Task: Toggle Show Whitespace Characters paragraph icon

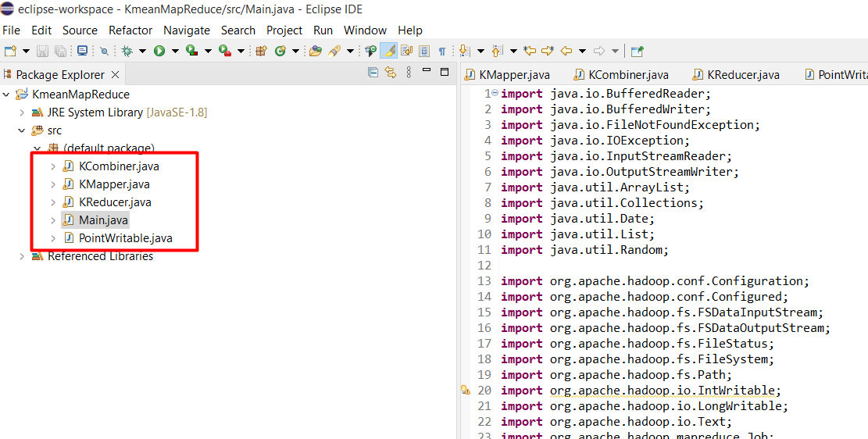Action: 441,51
